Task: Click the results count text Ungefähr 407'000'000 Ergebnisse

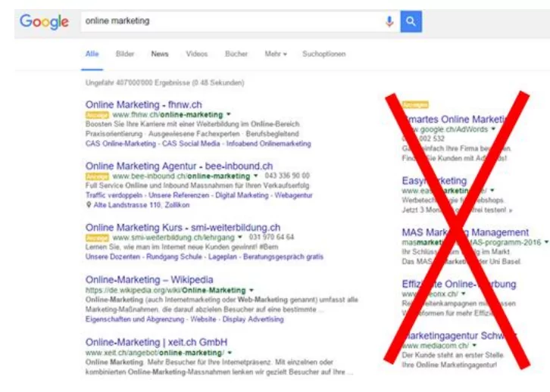Action: click(x=165, y=82)
